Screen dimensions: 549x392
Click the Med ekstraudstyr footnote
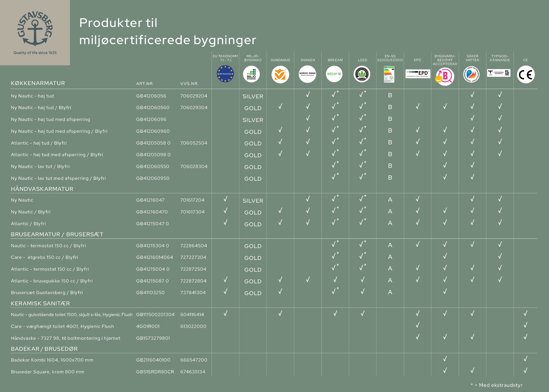[x=497, y=385]
